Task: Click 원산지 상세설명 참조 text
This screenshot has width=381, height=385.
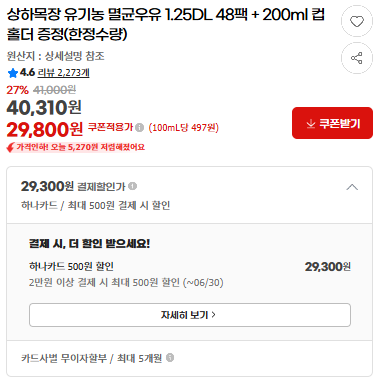Action: (x=56, y=56)
